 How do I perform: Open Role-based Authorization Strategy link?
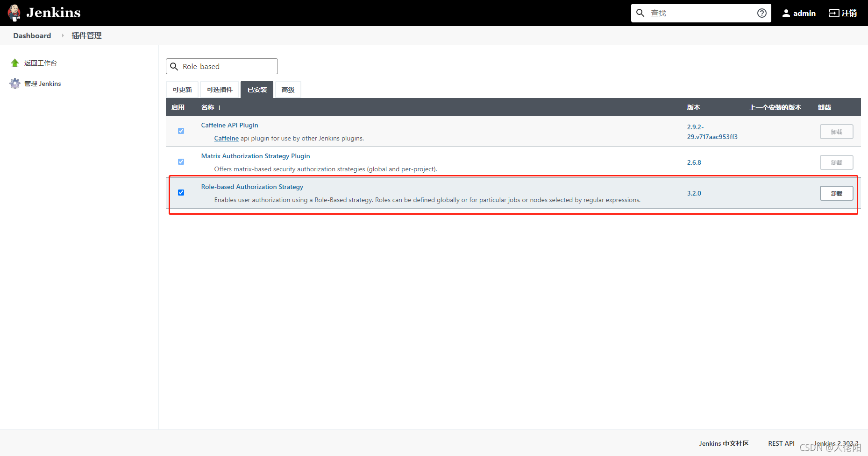252,187
